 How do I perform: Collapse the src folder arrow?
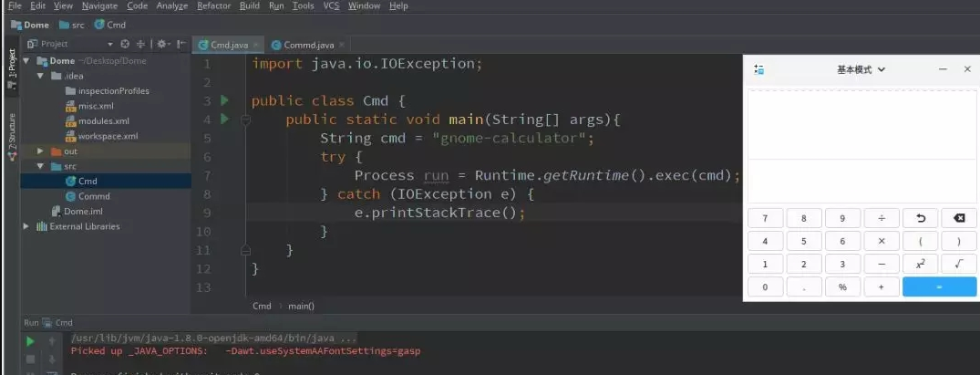41,166
